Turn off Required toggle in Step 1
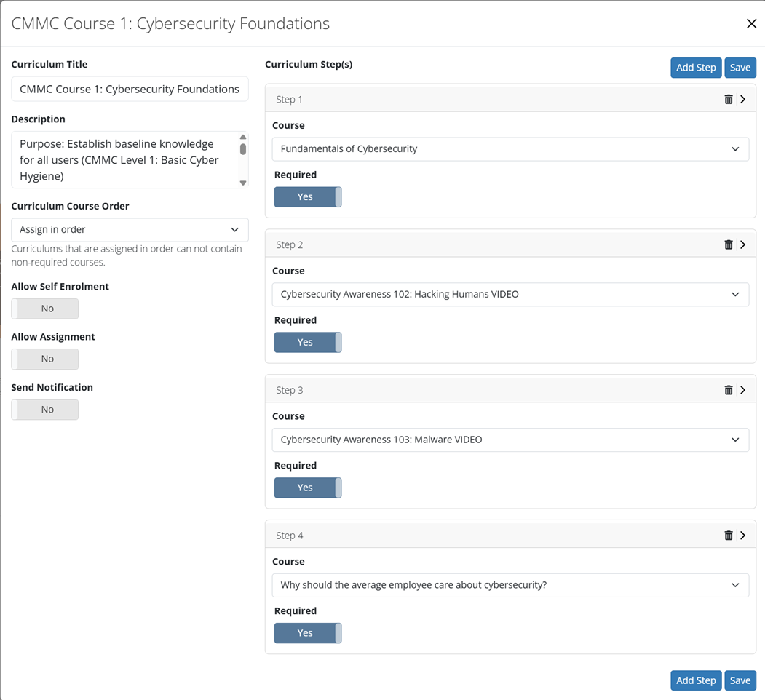The height and width of the screenshot is (700, 765). coord(308,197)
